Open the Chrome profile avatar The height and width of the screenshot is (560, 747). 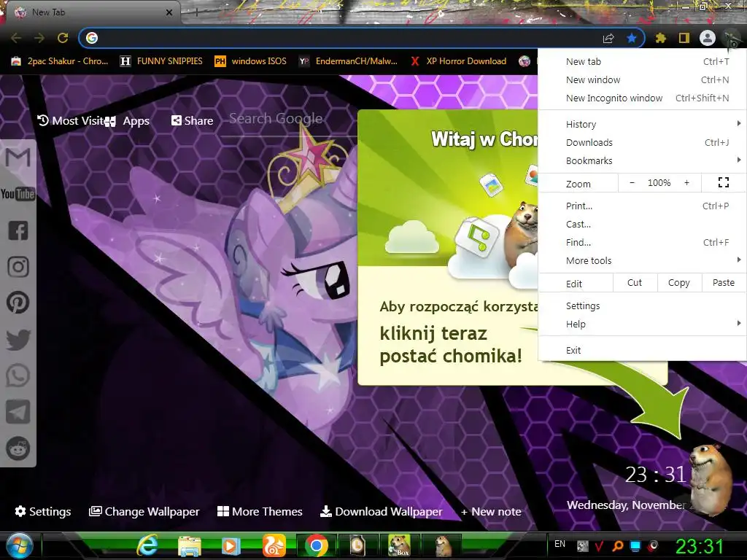click(x=708, y=38)
